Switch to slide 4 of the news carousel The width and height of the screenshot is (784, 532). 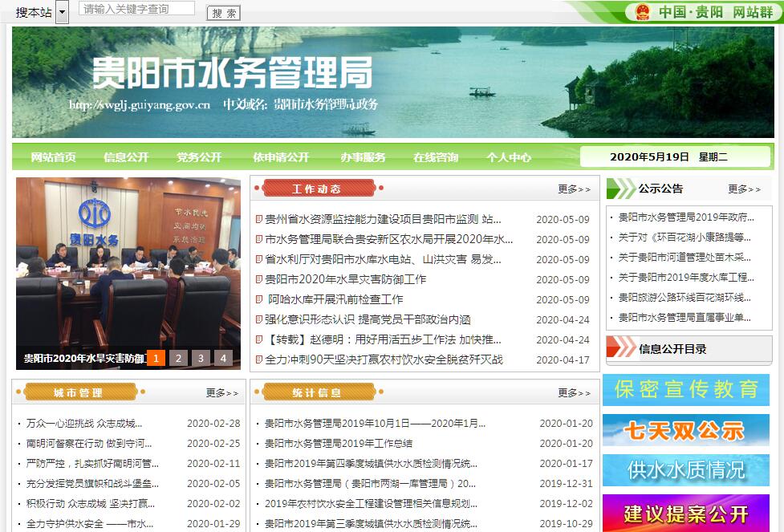[x=223, y=358]
